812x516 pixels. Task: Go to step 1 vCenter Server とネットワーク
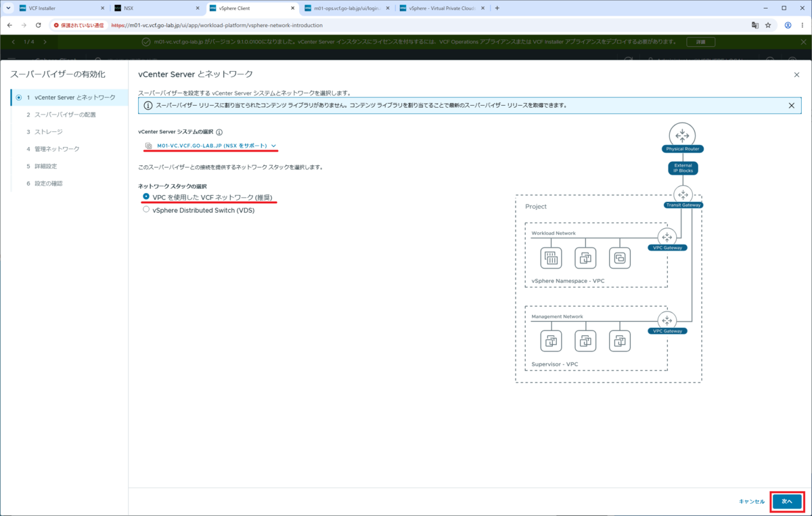click(x=69, y=98)
